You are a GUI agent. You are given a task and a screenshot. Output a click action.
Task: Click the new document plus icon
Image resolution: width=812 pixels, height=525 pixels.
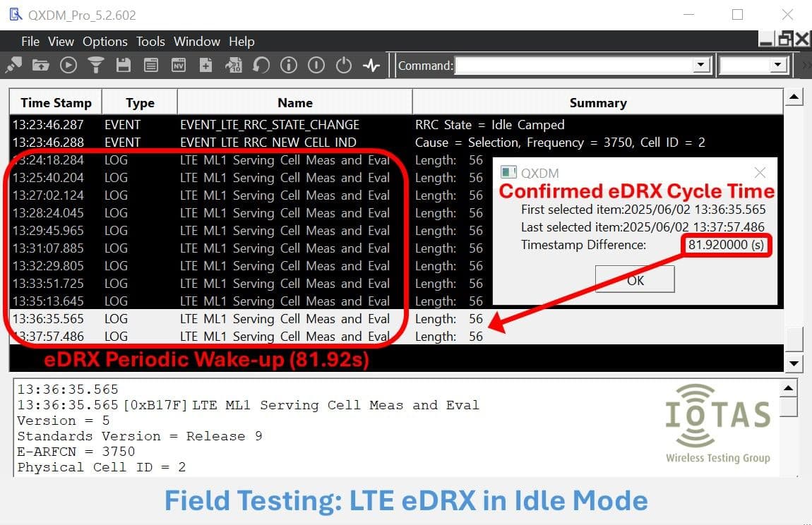click(x=205, y=65)
